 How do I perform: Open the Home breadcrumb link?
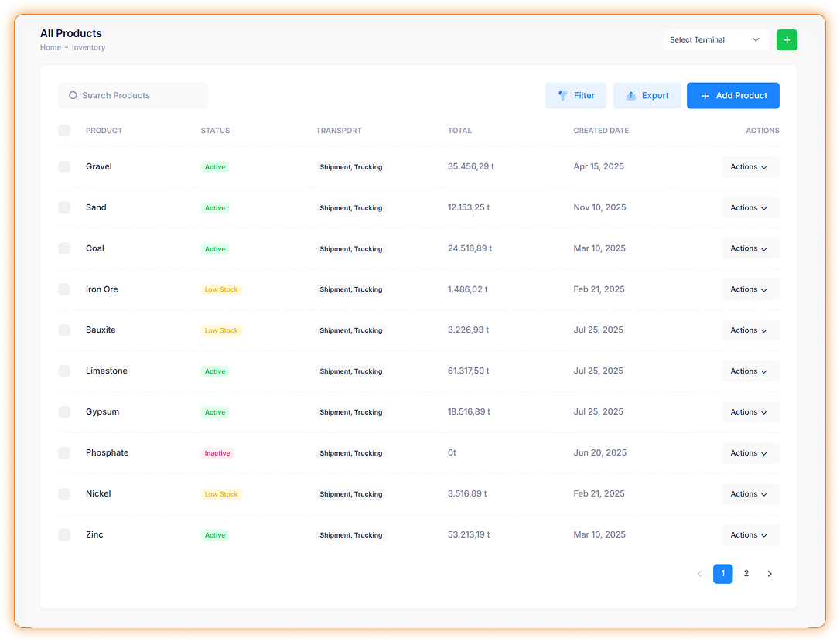tap(50, 48)
